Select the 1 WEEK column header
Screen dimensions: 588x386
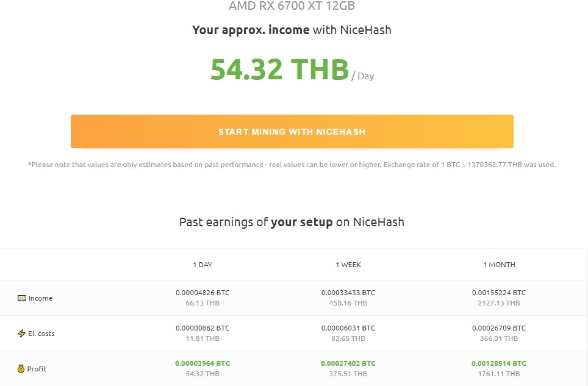pos(348,265)
